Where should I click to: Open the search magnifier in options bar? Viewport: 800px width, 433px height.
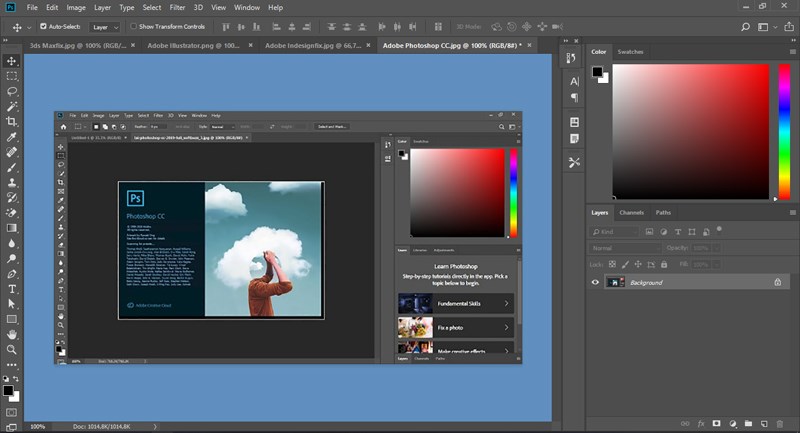[x=745, y=27]
